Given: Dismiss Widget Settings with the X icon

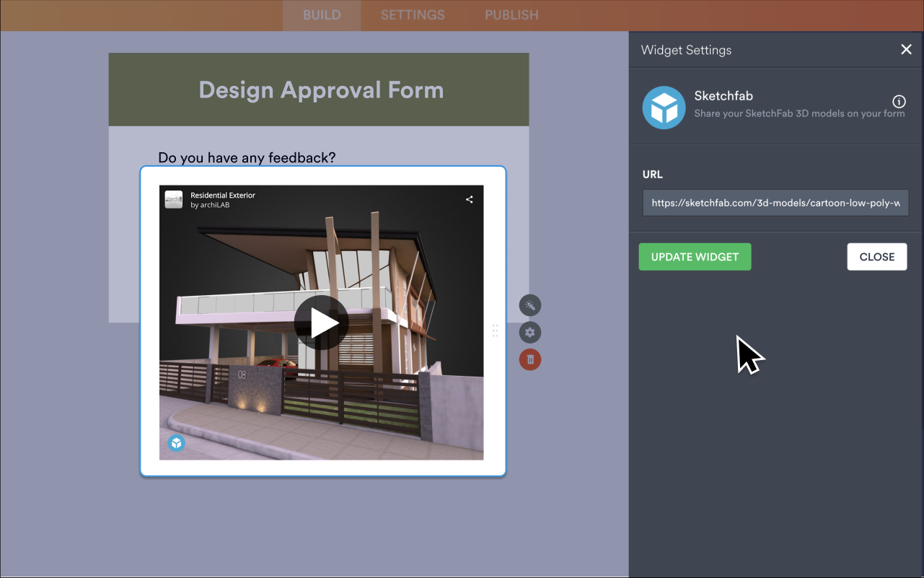Looking at the screenshot, I should click(906, 49).
